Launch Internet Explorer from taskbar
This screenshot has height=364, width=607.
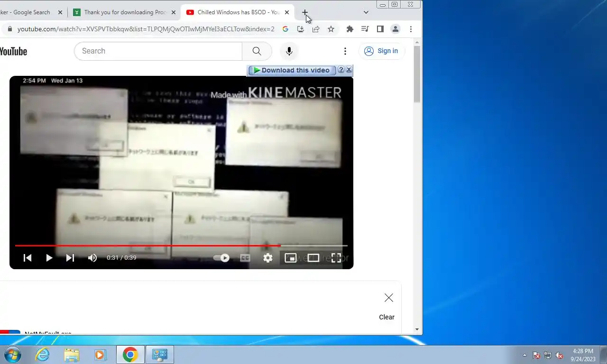click(x=43, y=355)
